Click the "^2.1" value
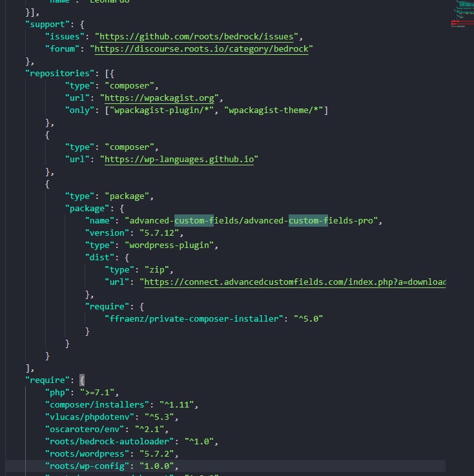The width and height of the screenshot is (474, 476). point(149,429)
